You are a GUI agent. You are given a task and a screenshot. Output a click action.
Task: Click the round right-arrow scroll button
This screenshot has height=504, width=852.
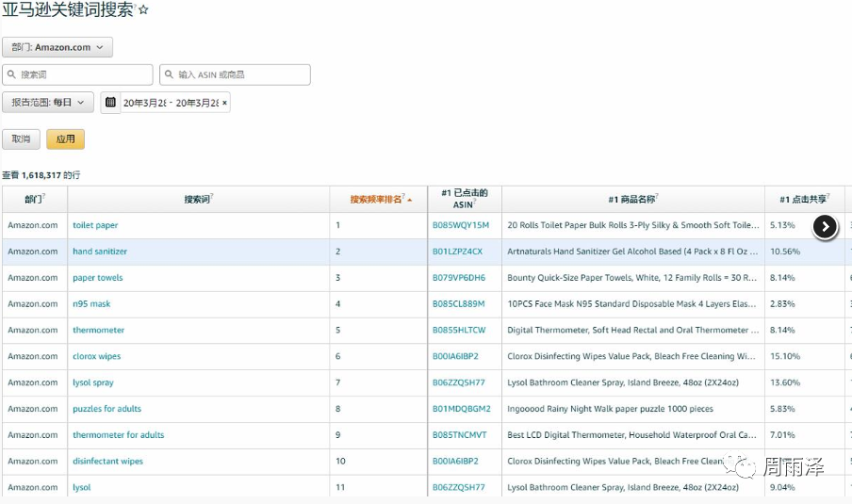[825, 227]
